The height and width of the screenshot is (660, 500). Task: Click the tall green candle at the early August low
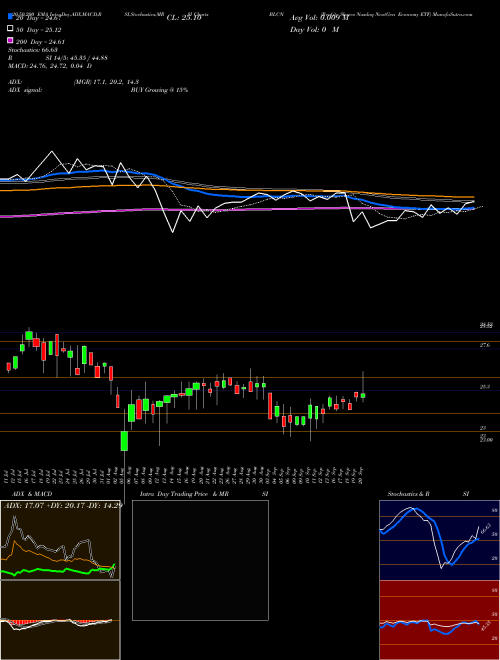125,441
